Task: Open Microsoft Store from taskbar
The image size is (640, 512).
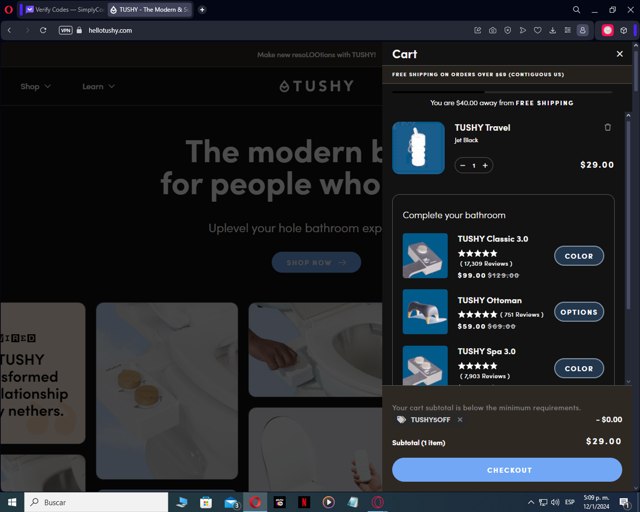Action: pos(206,502)
